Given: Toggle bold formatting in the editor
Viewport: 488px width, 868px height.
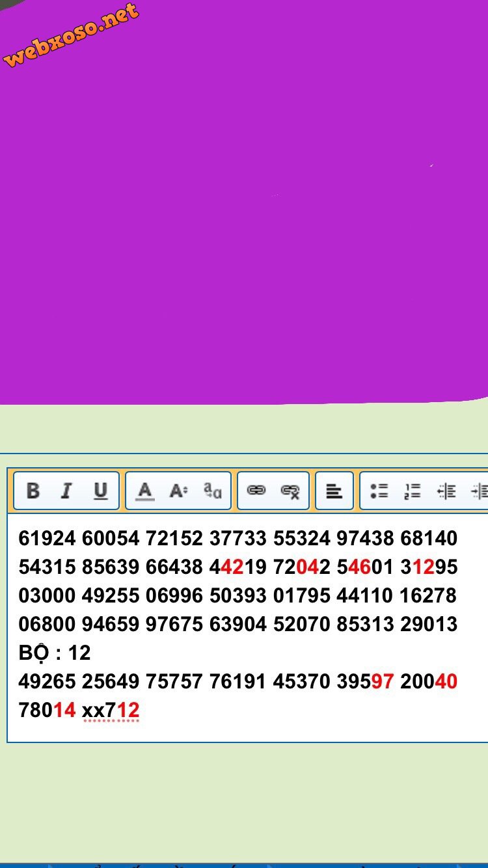Looking at the screenshot, I should coord(33,491).
